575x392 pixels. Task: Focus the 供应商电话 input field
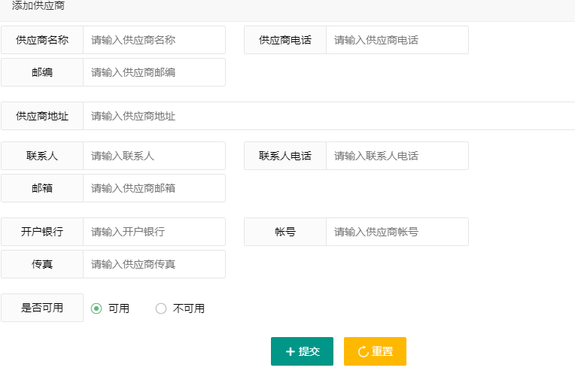397,40
